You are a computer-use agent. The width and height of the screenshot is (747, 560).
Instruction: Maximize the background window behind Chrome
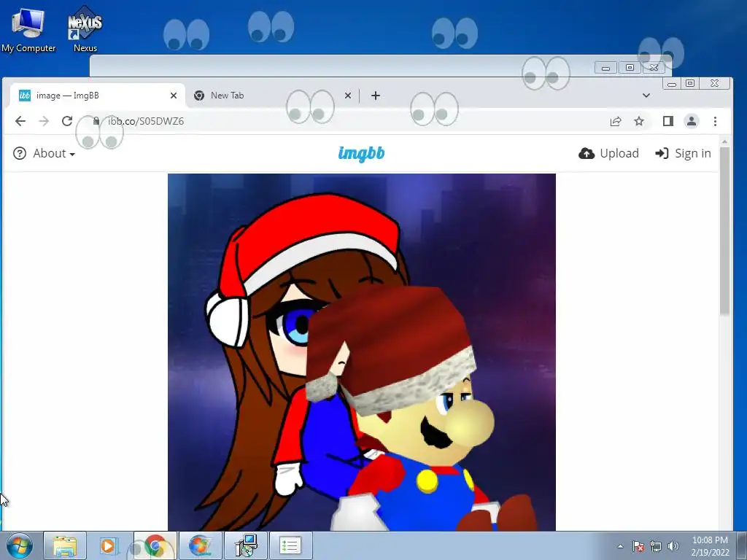630,68
